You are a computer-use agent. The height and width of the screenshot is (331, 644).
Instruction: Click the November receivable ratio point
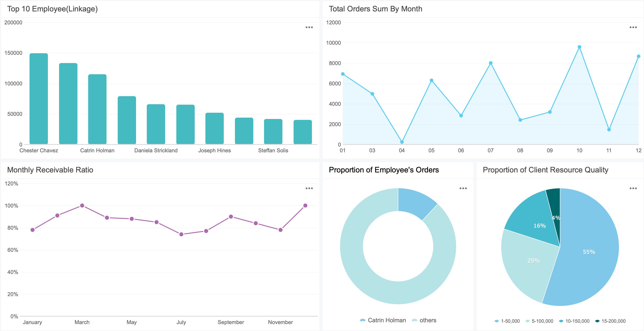point(281,230)
